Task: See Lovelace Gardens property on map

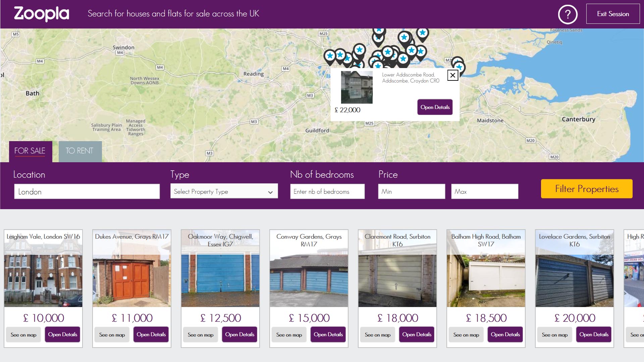Action: click(x=555, y=335)
